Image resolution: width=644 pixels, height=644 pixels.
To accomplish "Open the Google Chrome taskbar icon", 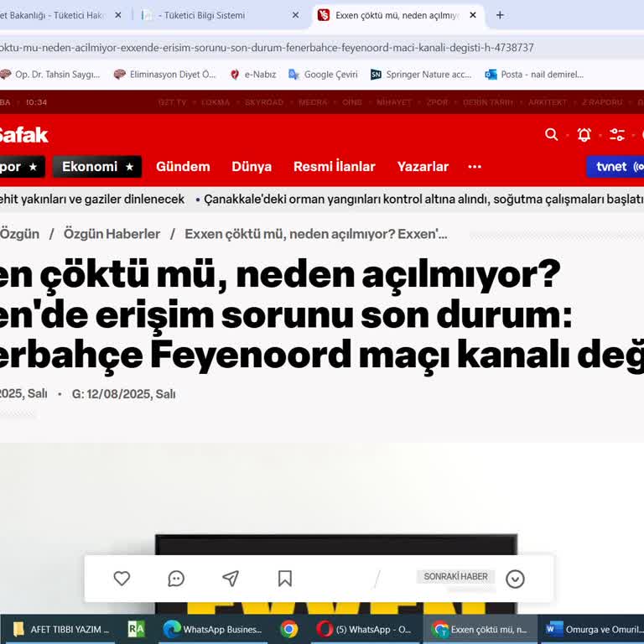I will pyautogui.click(x=289, y=629).
